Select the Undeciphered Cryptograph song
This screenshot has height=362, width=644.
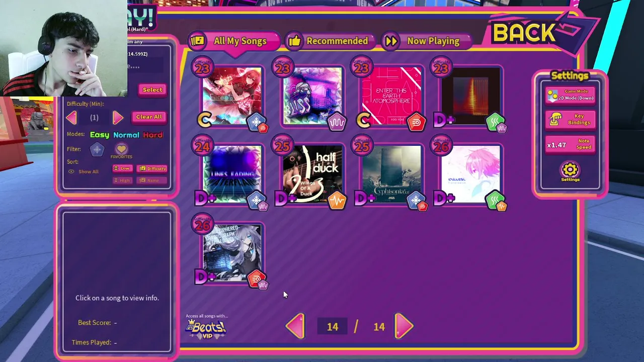232,252
